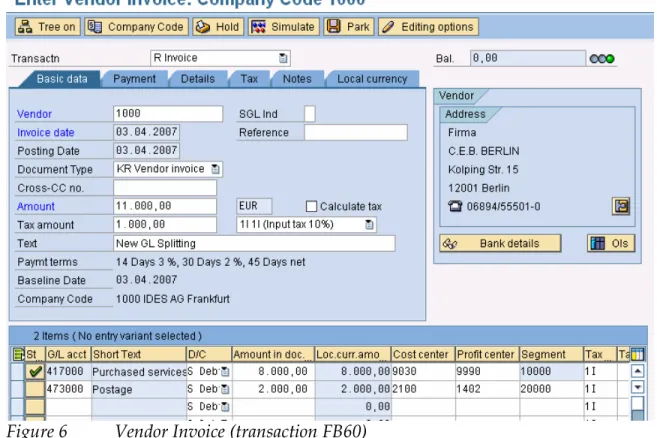Screen dimensions: 657x438
Task: Click the currency EUR field
Action: tap(254, 206)
